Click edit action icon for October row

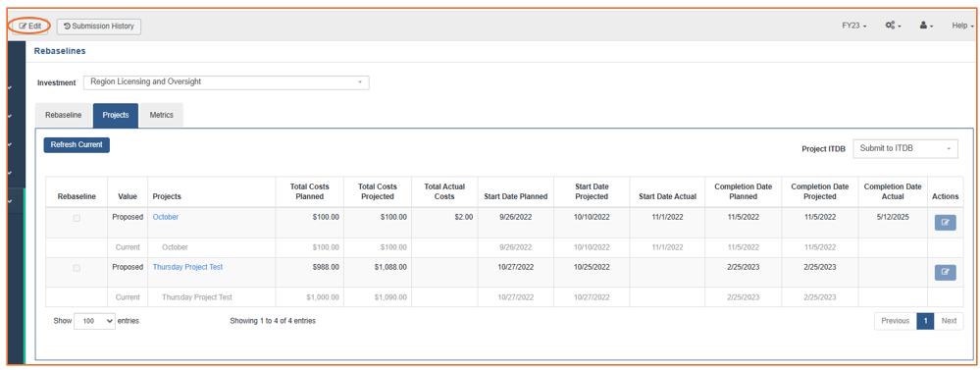click(945, 223)
